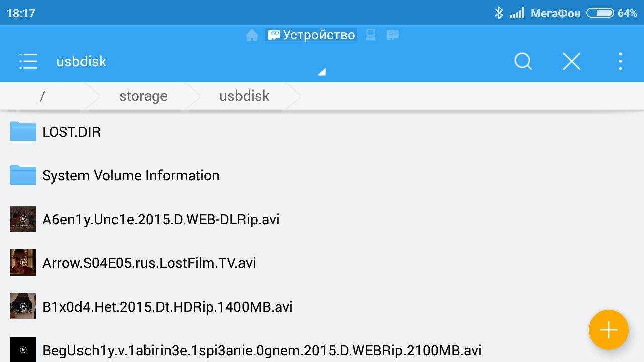
Task: Open Arrow.S04E05.rus.LostFilm.TV.avi file
Action: point(322,263)
